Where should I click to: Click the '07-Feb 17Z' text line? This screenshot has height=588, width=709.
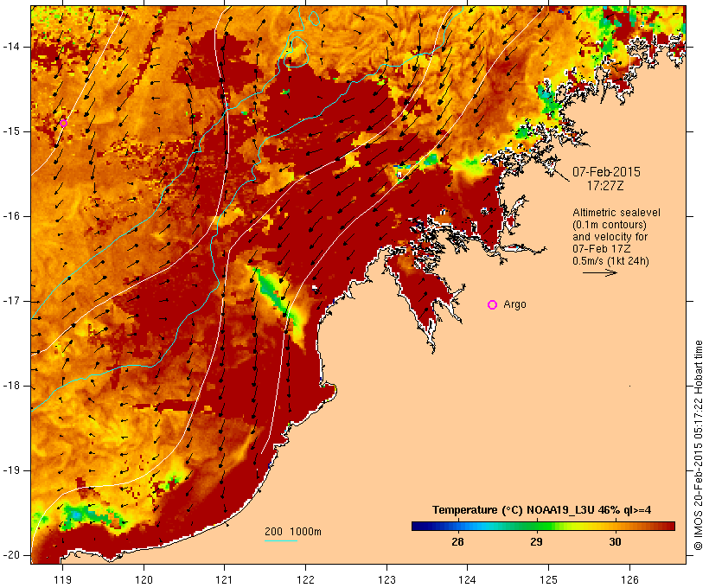602,249
